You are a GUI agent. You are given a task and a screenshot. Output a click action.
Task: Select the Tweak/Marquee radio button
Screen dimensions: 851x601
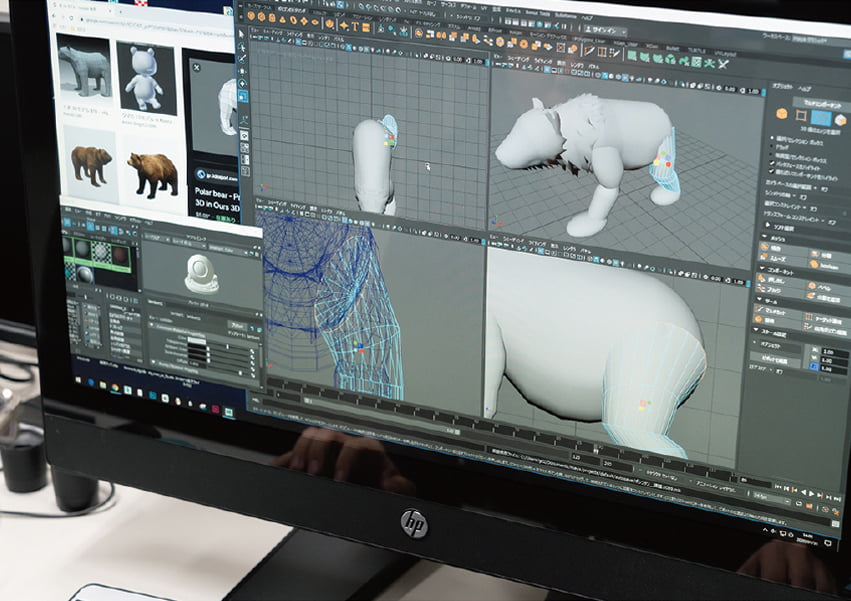tap(771, 154)
